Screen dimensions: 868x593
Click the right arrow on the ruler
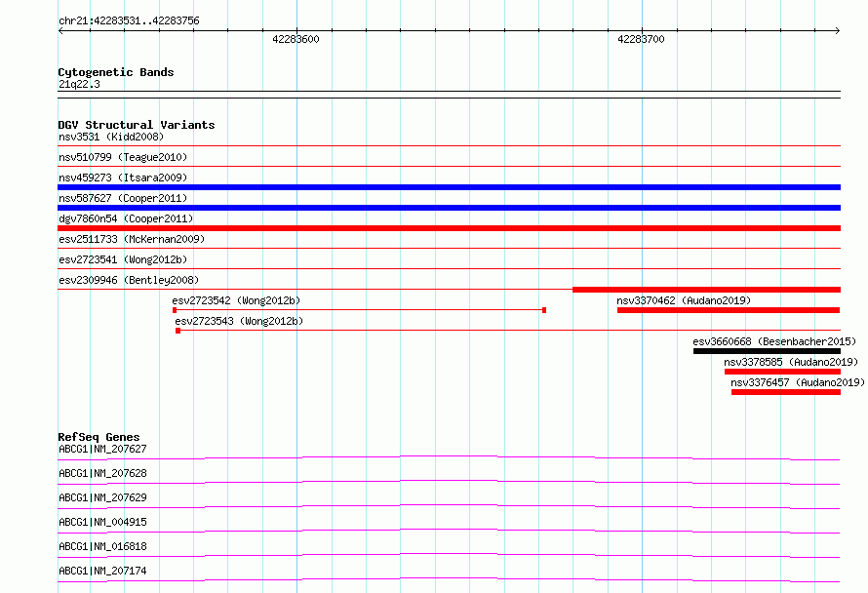[x=837, y=30]
